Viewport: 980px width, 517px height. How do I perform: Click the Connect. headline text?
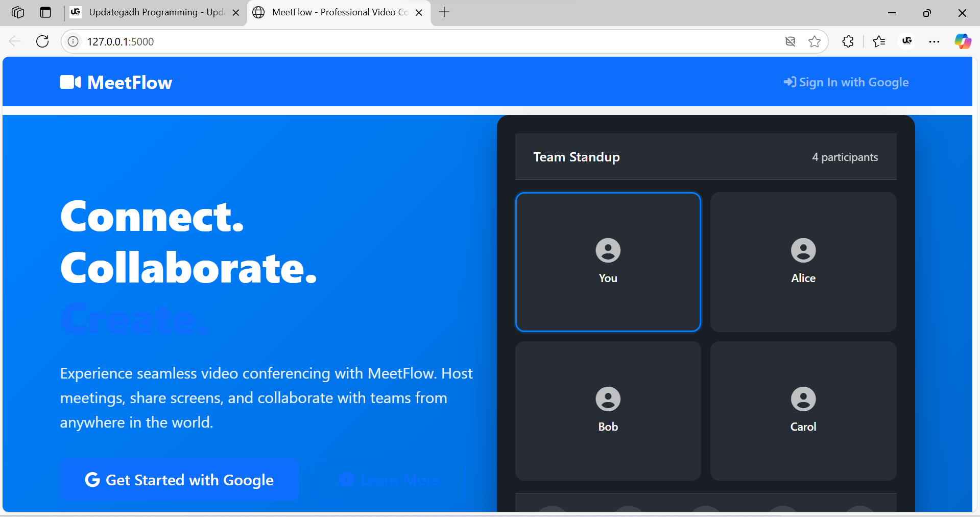coord(152,217)
